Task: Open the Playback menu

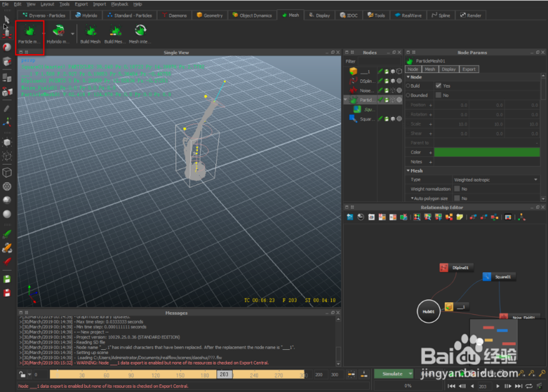Action: (x=119, y=4)
